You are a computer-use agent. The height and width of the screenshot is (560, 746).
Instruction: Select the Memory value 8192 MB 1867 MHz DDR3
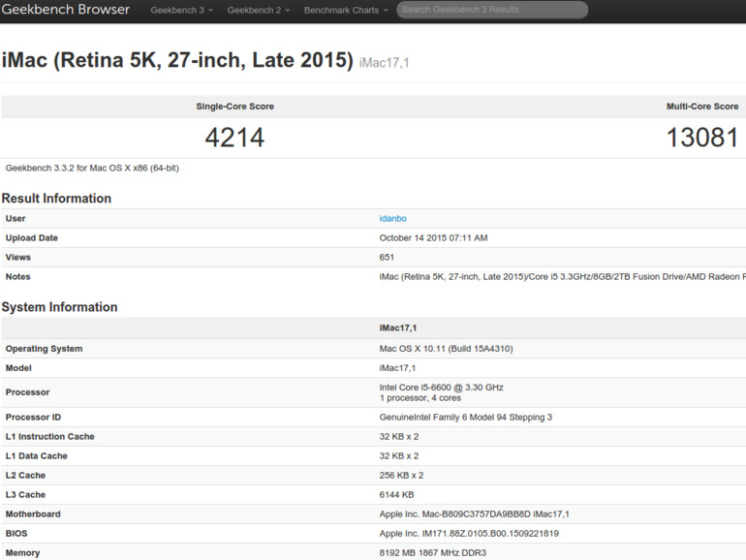(432, 553)
